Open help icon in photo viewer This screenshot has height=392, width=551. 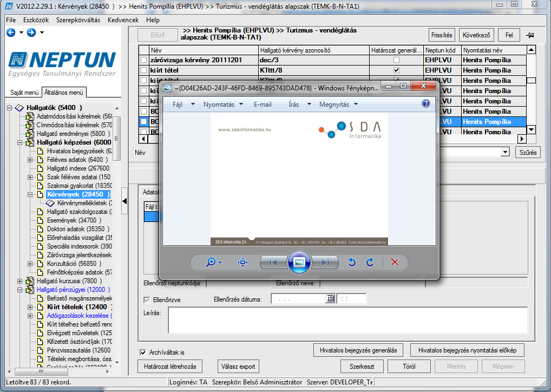pos(425,104)
